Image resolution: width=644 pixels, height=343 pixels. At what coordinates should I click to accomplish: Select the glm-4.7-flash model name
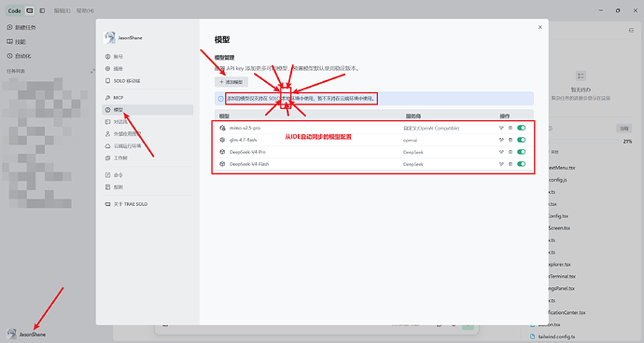point(244,140)
